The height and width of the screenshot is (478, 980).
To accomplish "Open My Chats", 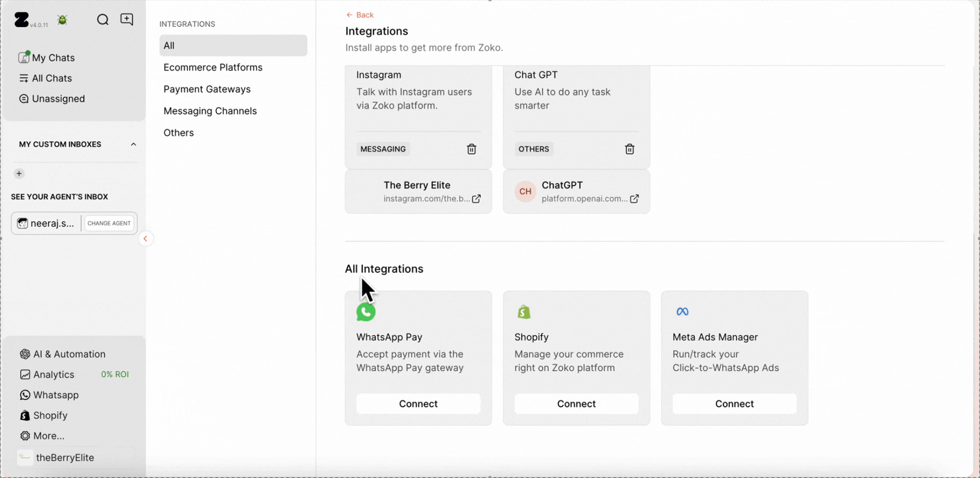I will click(x=47, y=57).
